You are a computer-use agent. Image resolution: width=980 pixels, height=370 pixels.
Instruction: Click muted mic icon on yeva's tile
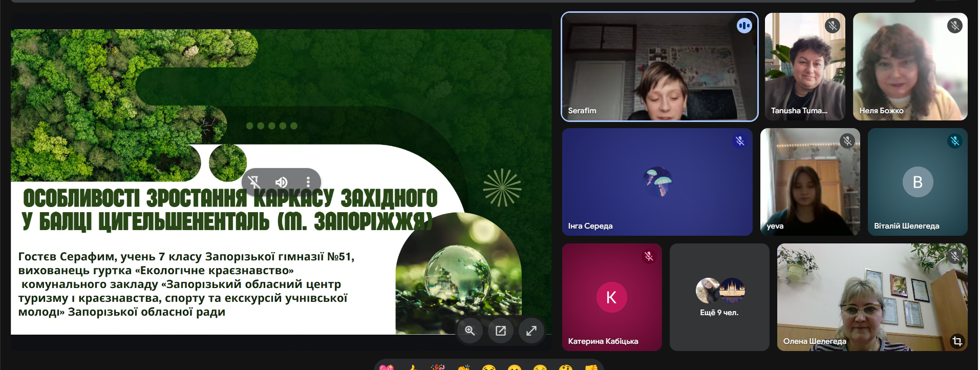point(847,141)
